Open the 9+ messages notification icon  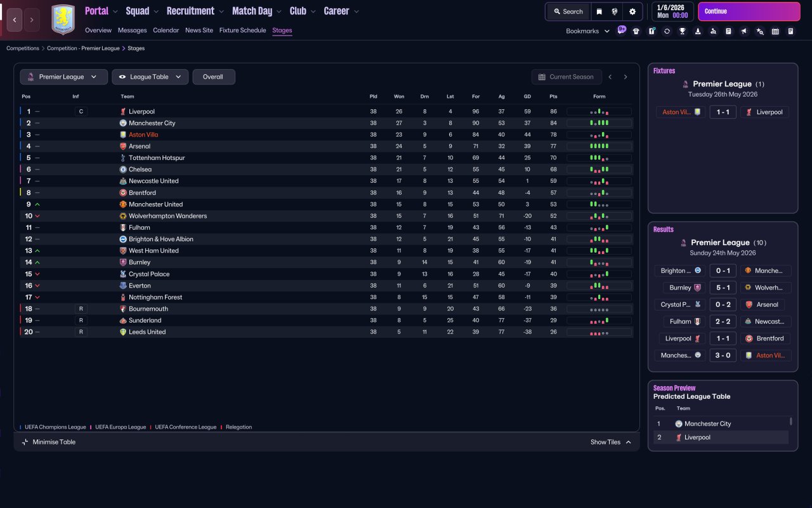622,30
